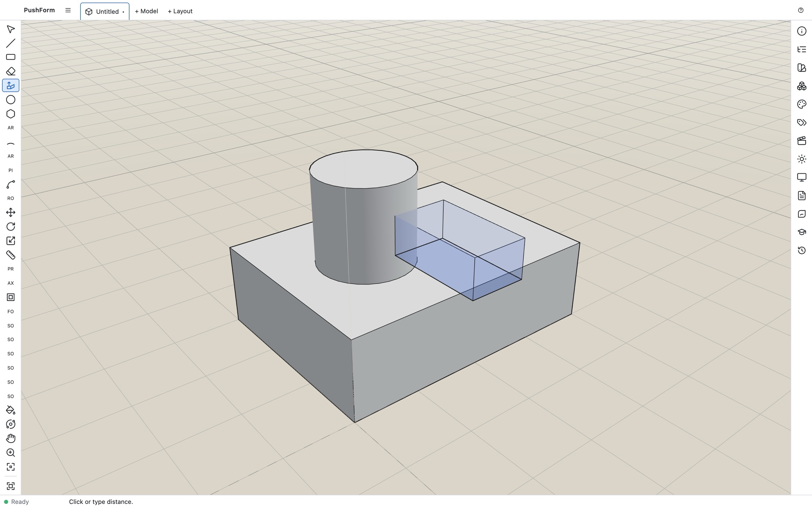Click the Ready status indicator
The height and width of the screenshot is (508, 812).
point(16,502)
